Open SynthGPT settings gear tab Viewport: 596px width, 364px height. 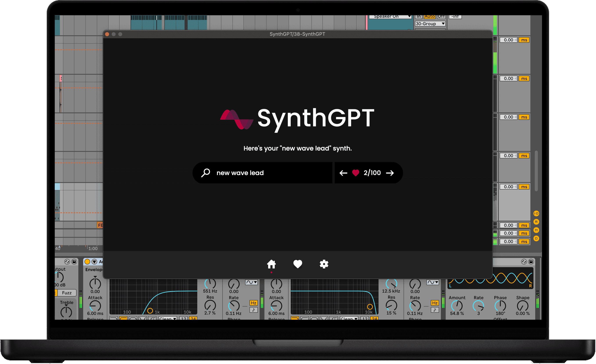click(x=324, y=264)
